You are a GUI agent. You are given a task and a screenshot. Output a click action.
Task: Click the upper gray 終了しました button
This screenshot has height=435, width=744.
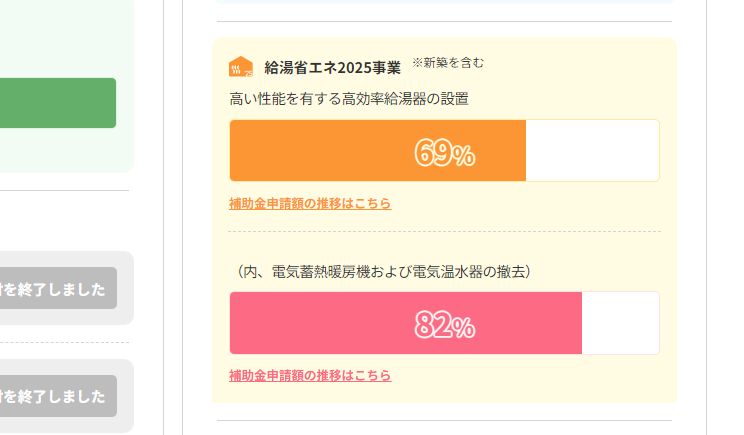56,289
